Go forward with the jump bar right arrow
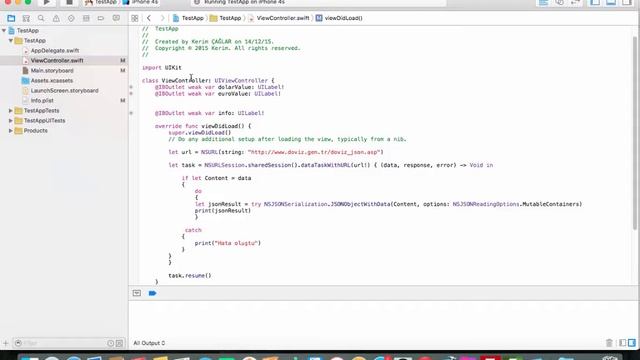640x360 pixels. pos(162,18)
